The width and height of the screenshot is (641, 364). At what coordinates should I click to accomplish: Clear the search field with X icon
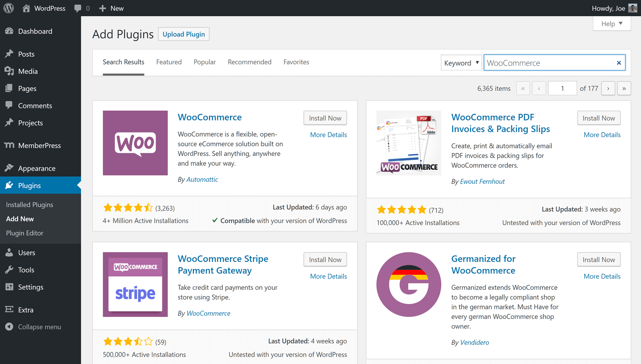pyautogui.click(x=619, y=63)
